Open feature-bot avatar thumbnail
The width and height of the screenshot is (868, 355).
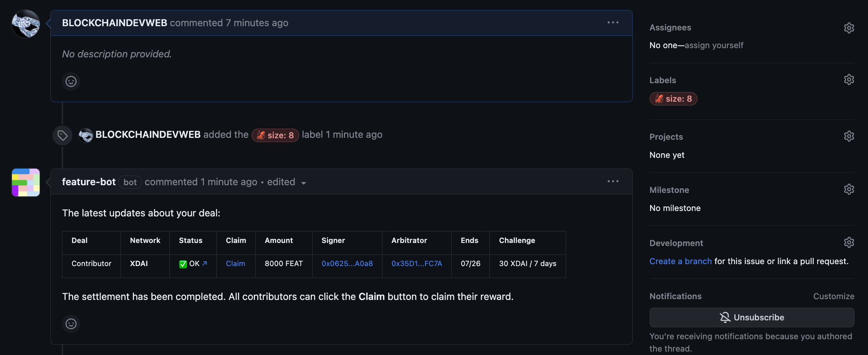click(26, 183)
